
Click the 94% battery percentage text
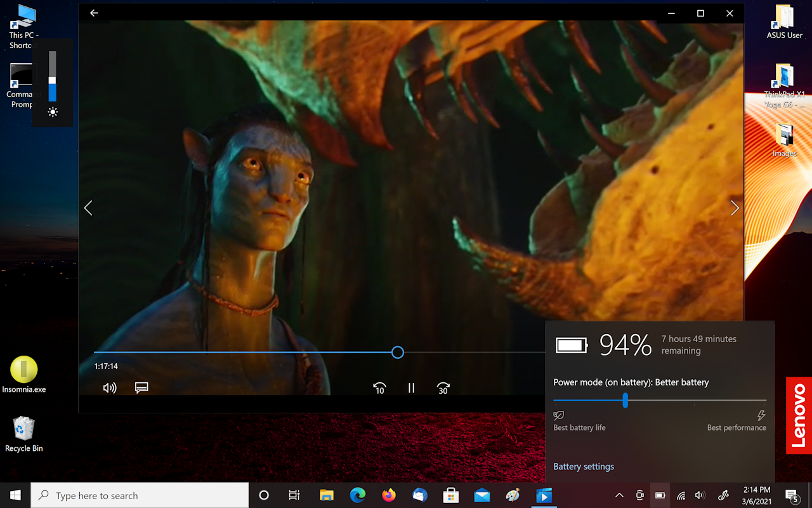point(625,345)
